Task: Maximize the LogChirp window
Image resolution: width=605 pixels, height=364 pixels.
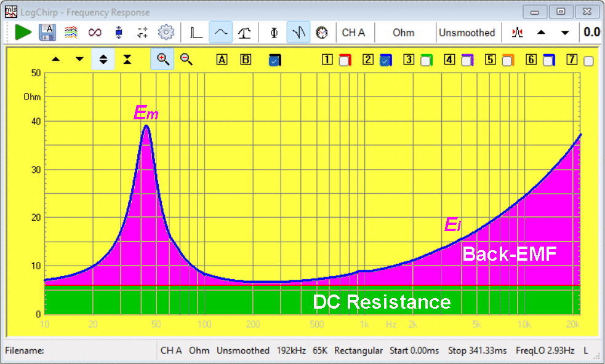Action: (561, 12)
